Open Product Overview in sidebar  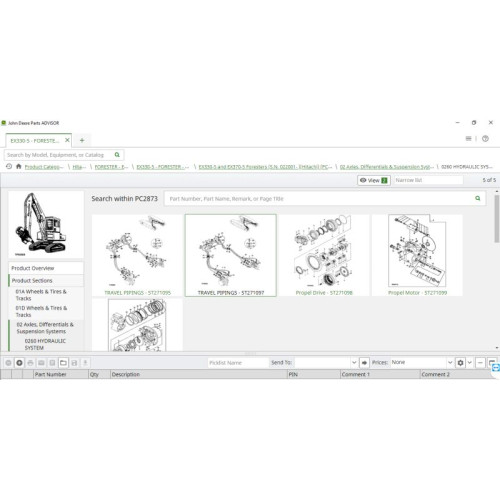46,268
